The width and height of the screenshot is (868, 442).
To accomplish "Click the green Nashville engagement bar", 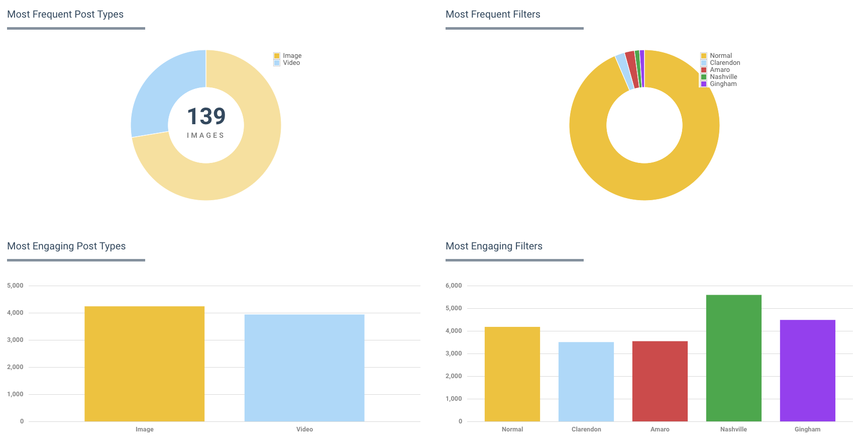I will (x=734, y=358).
